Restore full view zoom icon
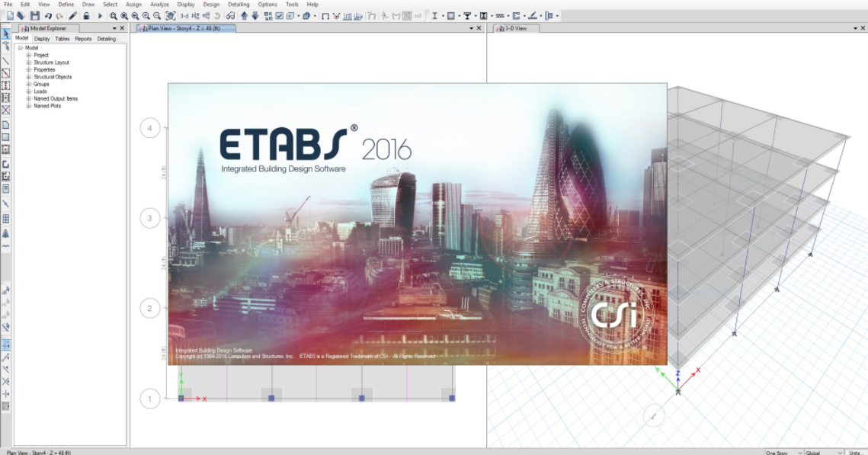Image resolution: width=868 pixels, height=455 pixels. click(x=124, y=16)
